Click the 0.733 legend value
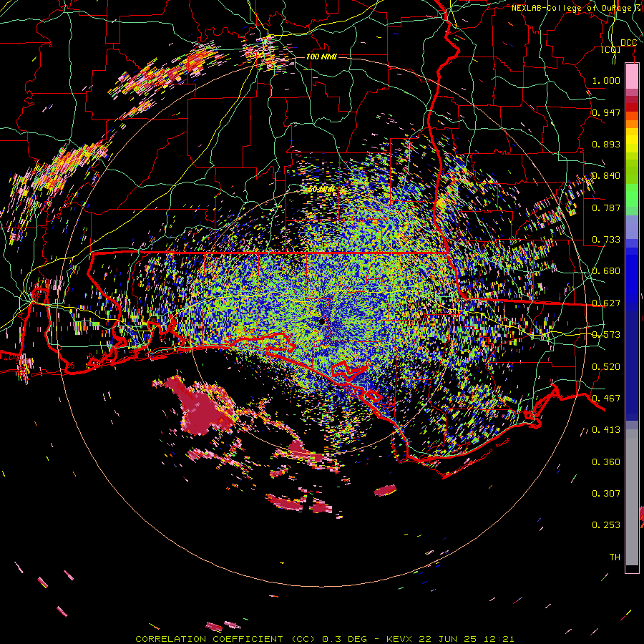 click(606, 240)
